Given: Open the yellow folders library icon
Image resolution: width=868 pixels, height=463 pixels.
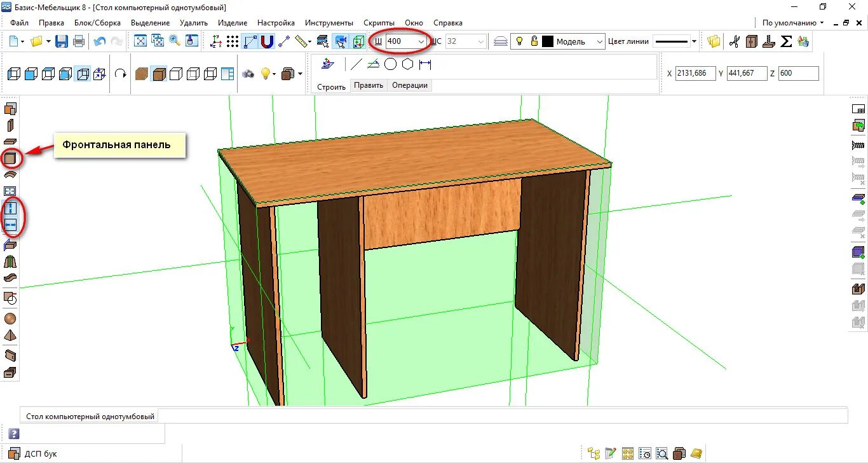Looking at the screenshot, I should (714, 41).
